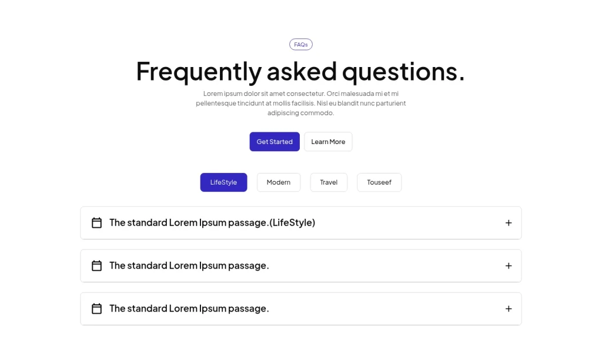Viewport: 602px width, 364px height.
Task: Click the Frequently asked questions heading
Action: pos(300,71)
